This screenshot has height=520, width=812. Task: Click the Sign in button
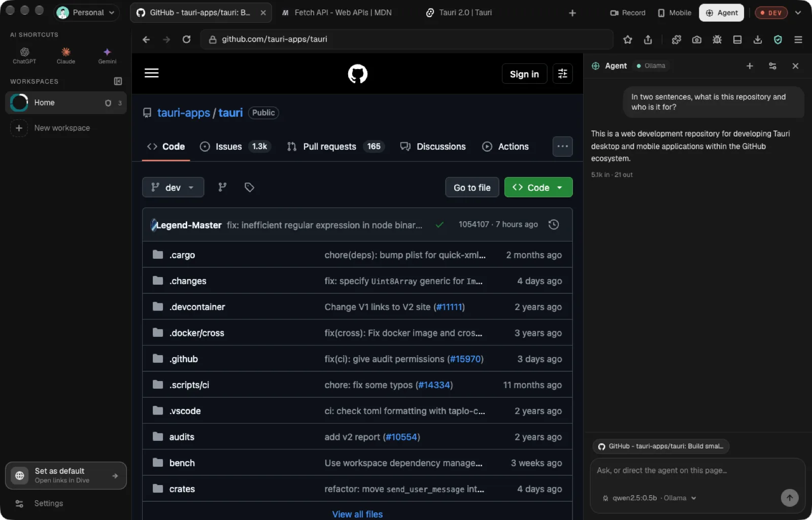pos(524,74)
